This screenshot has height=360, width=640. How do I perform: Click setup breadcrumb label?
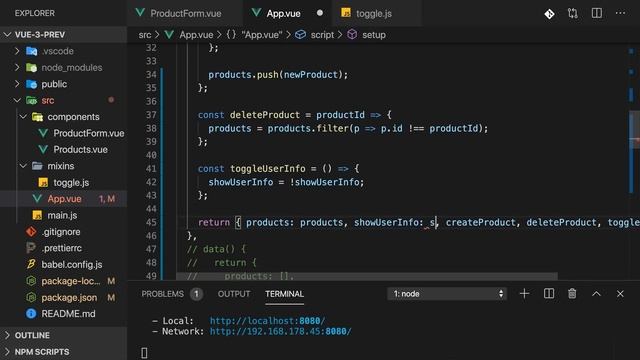(x=374, y=35)
